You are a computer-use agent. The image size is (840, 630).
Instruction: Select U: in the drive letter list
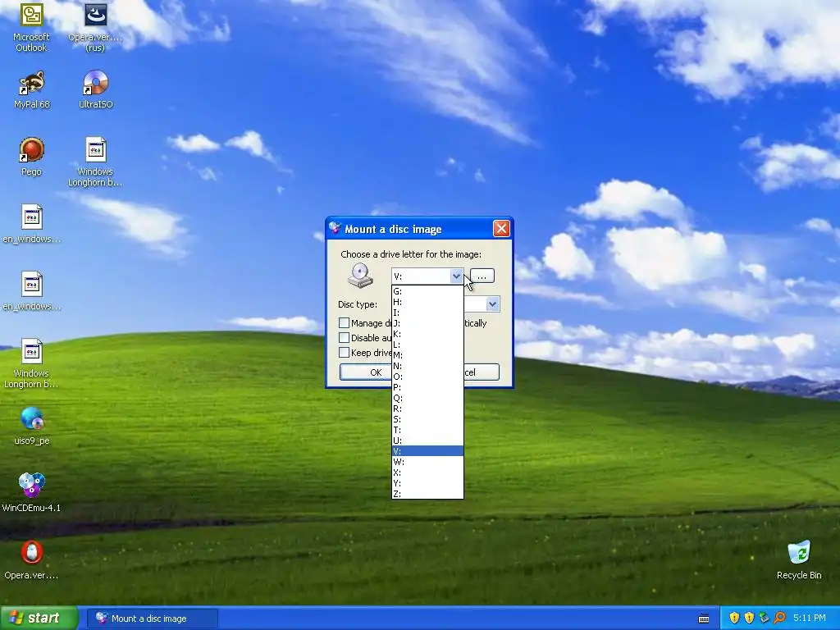point(427,441)
